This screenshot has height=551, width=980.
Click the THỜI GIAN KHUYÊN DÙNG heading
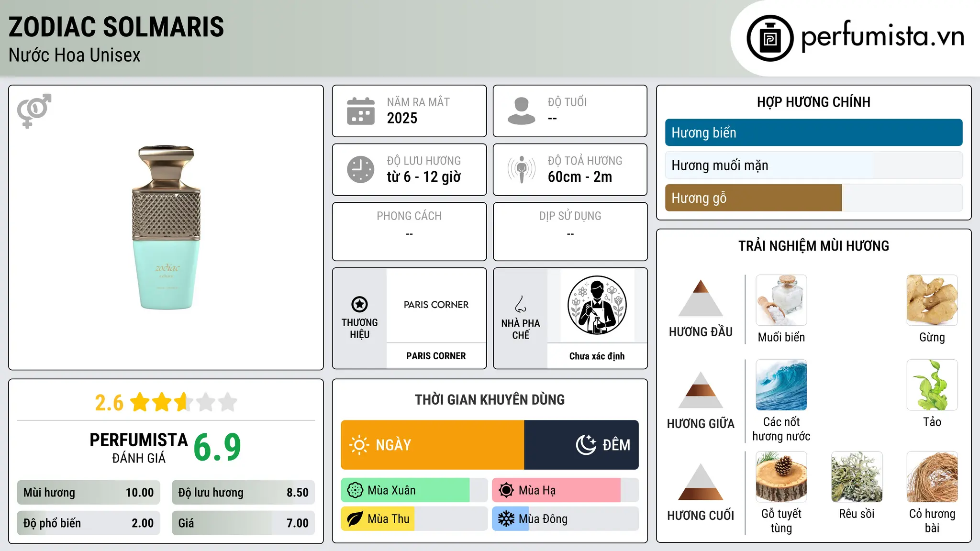[490, 399]
